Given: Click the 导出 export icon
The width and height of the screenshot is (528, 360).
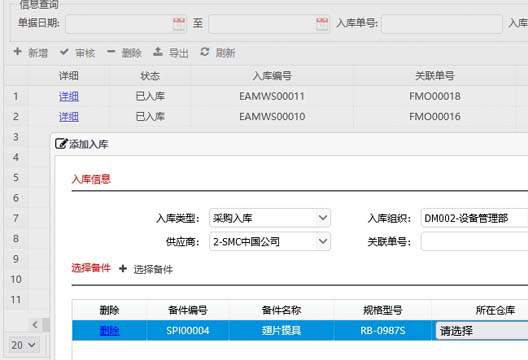Looking at the screenshot, I should pyautogui.click(x=158, y=52).
